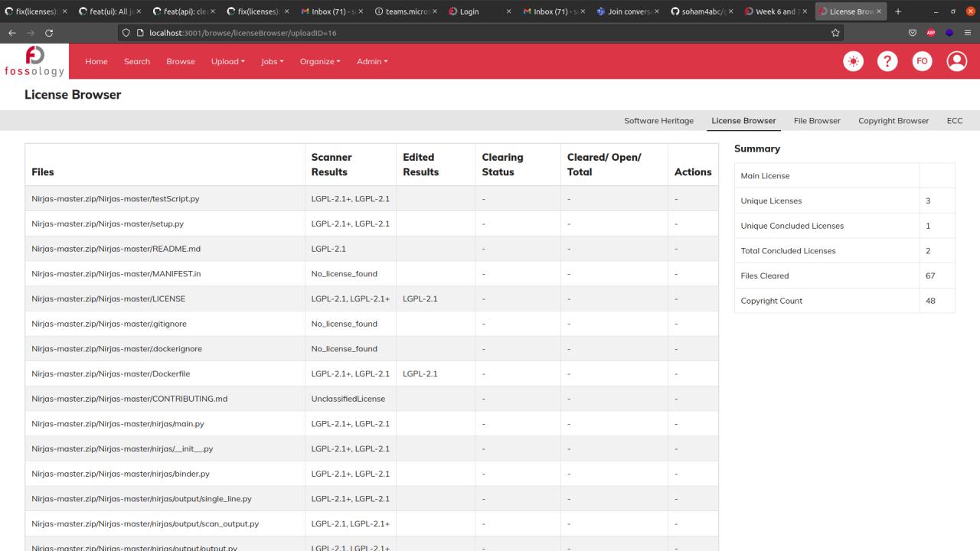
Task: Expand the Jobs dropdown menu
Action: (273, 61)
